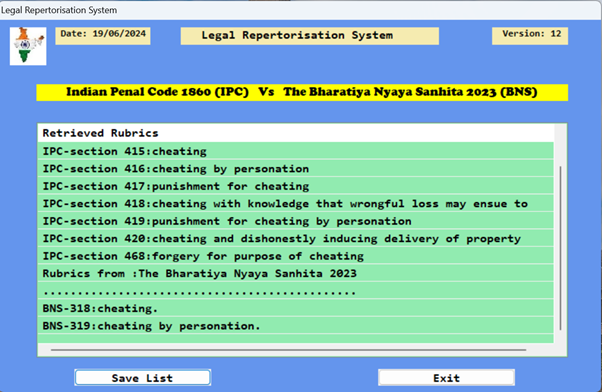Image resolution: width=602 pixels, height=392 pixels.
Task: Click the Save List button
Action: (143, 378)
